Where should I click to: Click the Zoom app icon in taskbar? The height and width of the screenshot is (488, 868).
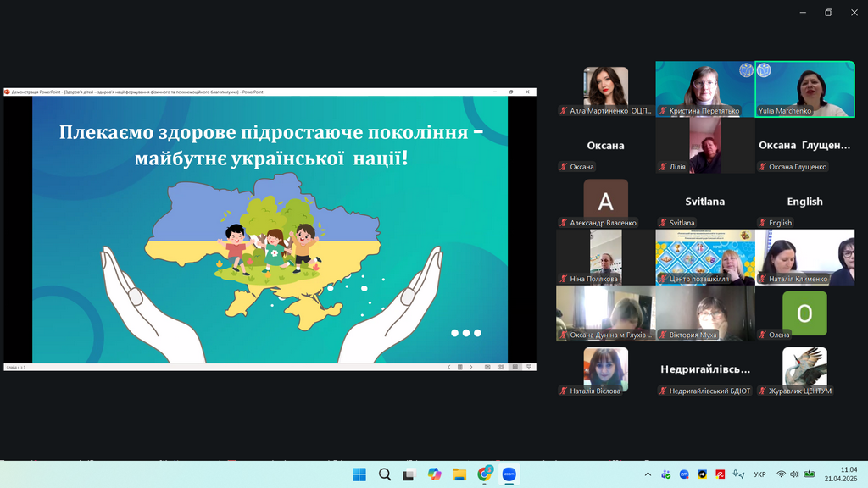(x=509, y=474)
